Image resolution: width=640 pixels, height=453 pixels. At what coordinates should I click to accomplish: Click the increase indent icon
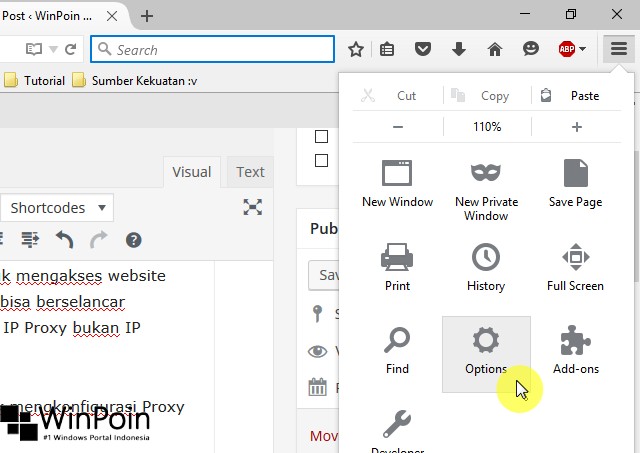30,240
